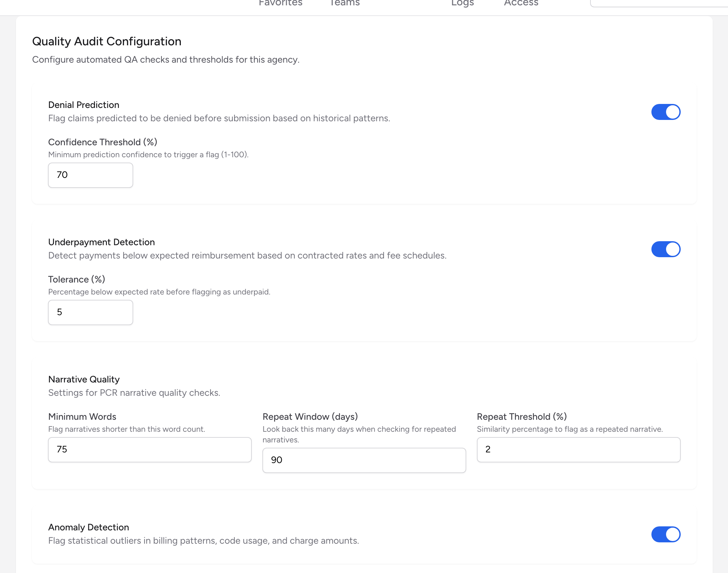This screenshot has width=728, height=573.
Task: Click 'Flag statistical outliers in billing patterns' description
Action: (x=203, y=540)
